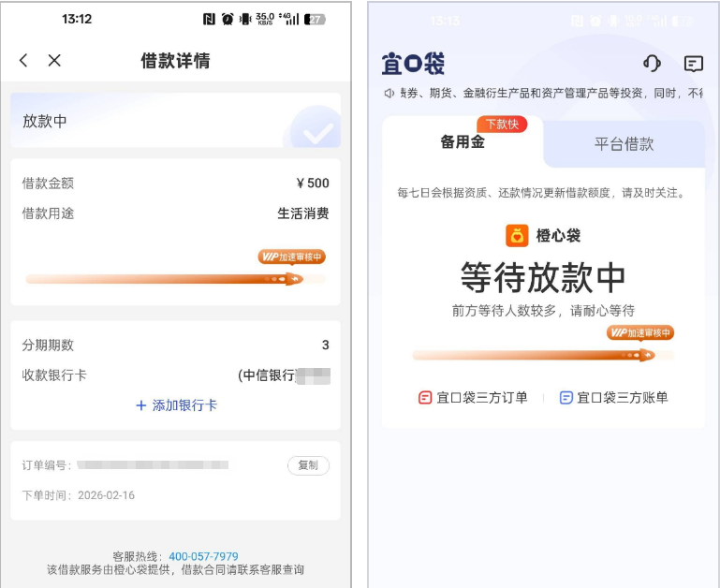
Task: Tap the plus icon beside 添加银行卡
Action: [x=141, y=405]
